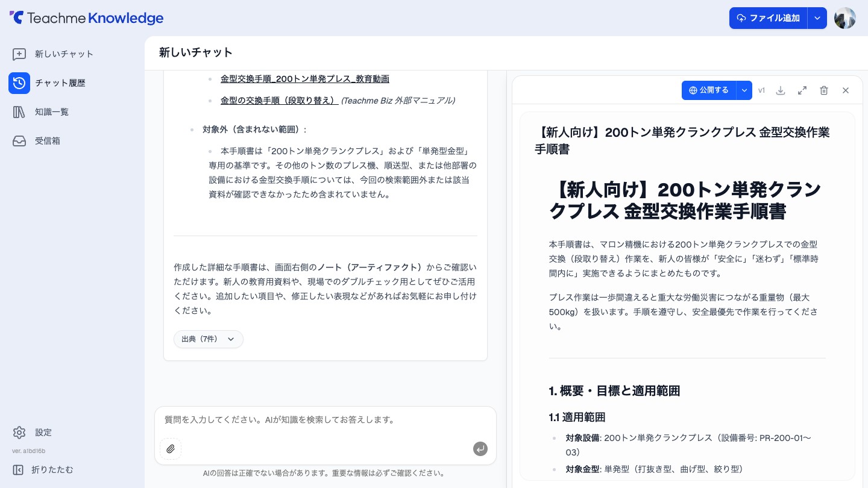Click the paperclip attach icon

pyautogui.click(x=171, y=449)
